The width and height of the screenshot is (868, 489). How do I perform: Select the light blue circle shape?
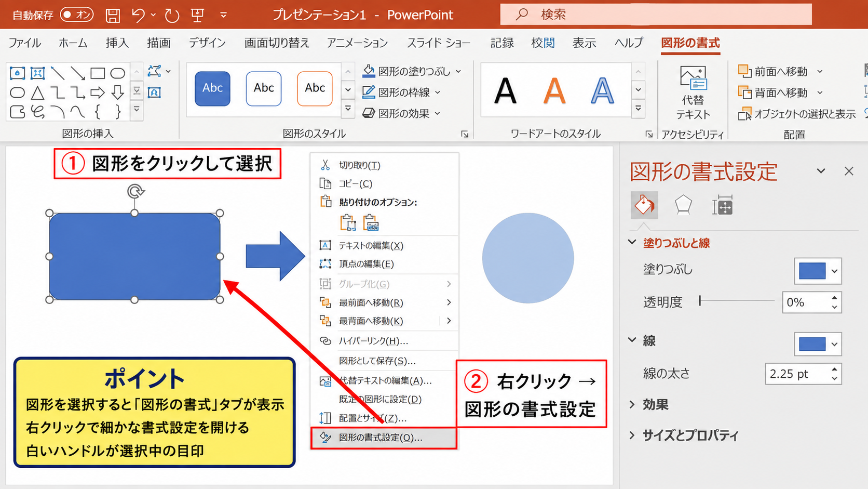tap(528, 258)
